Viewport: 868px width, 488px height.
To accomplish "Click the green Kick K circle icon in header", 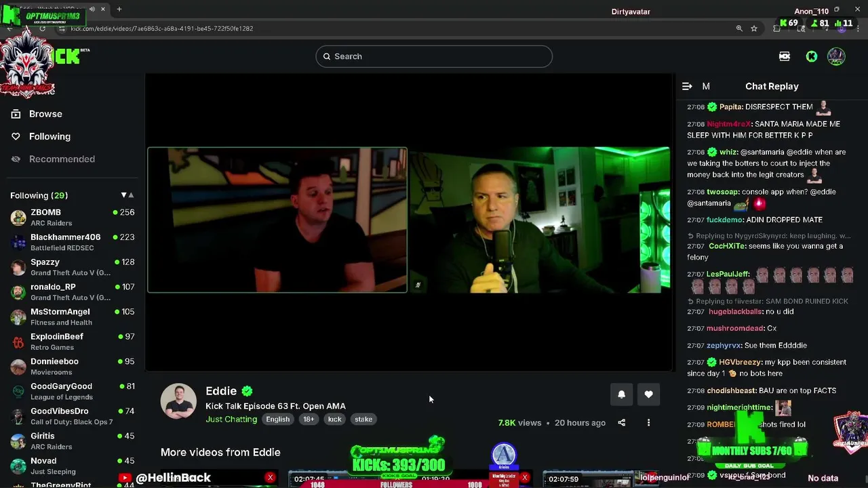I will [812, 56].
